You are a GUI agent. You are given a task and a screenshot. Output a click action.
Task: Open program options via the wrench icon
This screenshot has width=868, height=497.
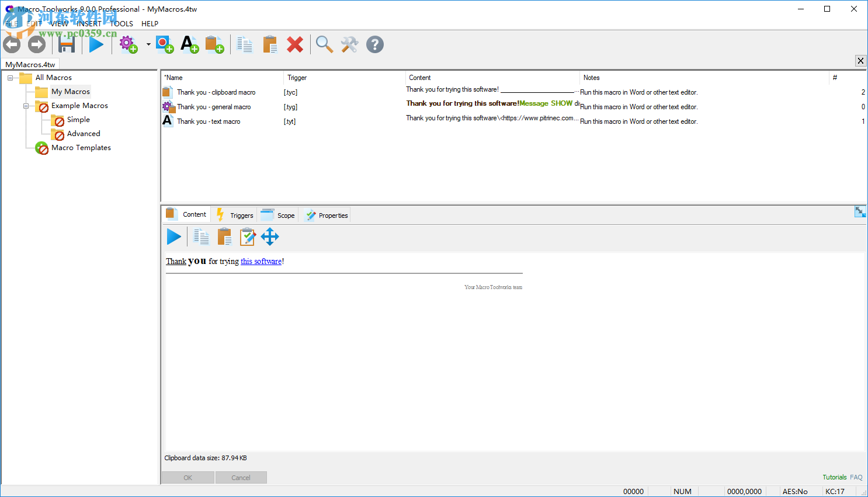click(x=349, y=44)
